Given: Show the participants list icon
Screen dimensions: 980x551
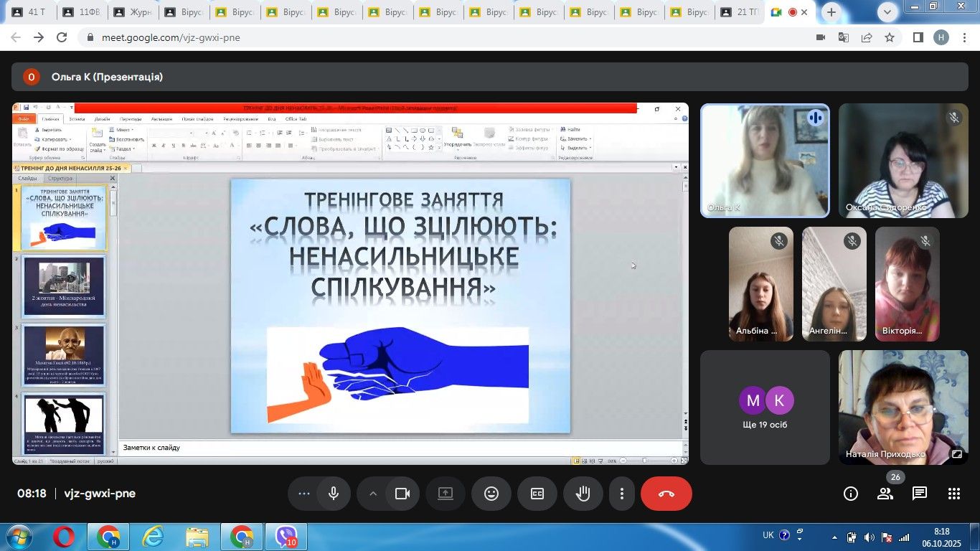Looking at the screenshot, I should click(x=885, y=494).
